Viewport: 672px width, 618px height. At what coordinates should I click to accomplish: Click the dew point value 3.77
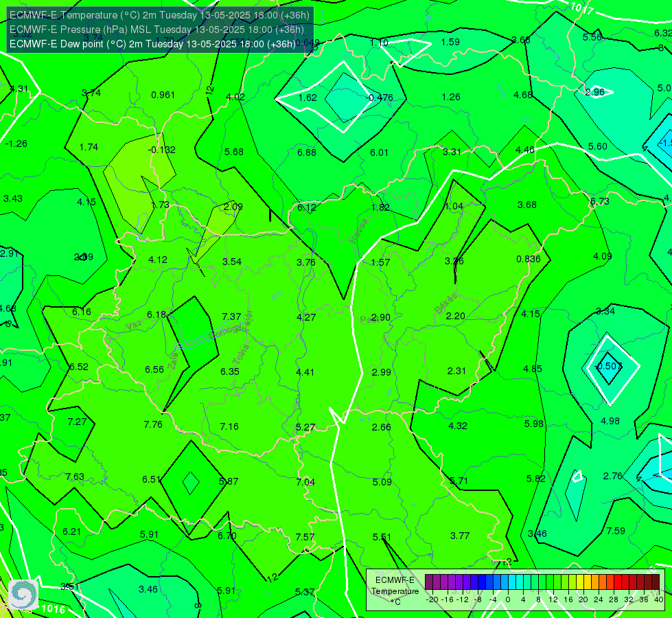pyautogui.click(x=460, y=535)
